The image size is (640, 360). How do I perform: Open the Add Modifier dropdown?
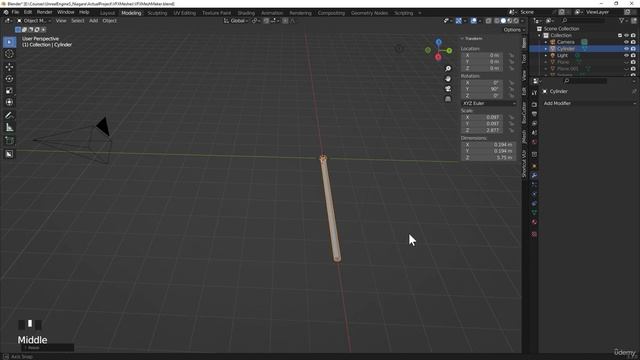tap(589, 103)
